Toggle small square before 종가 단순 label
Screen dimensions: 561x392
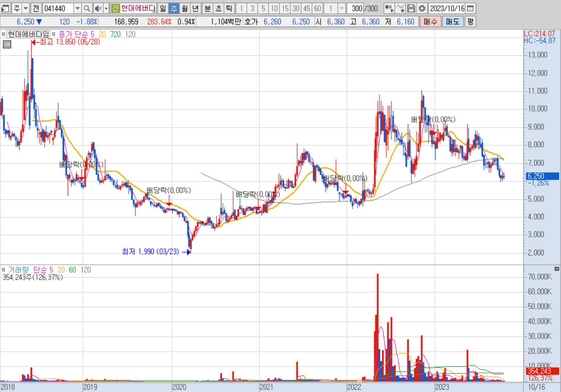(x=54, y=34)
